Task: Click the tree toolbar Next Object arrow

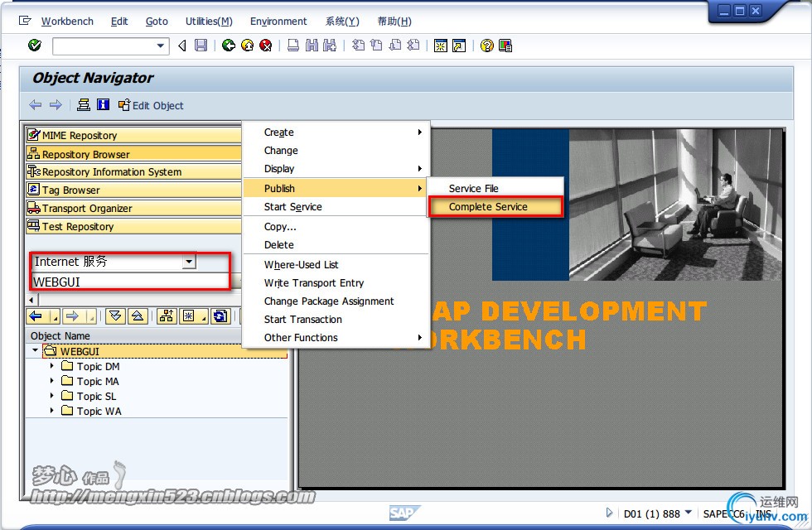Action: tap(73, 316)
